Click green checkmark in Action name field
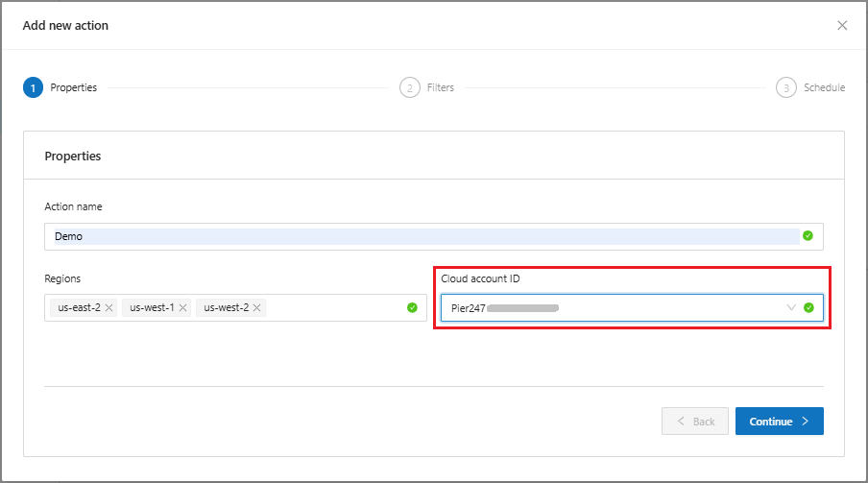This screenshot has height=483, width=868. [x=808, y=235]
